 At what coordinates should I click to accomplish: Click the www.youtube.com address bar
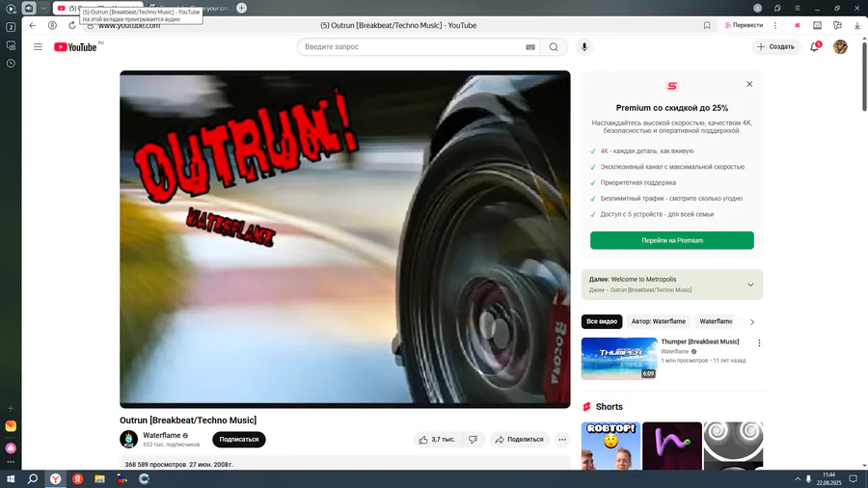pos(129,25)
